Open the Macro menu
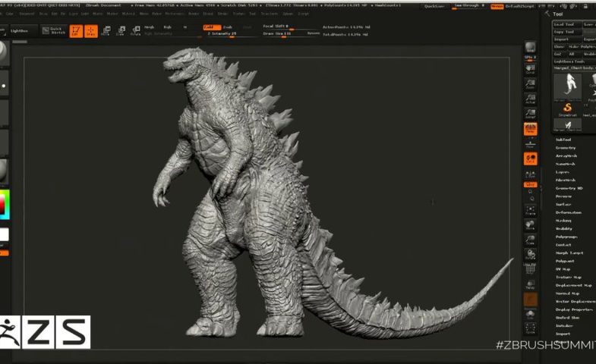The width and height of the screenshot is (596, 364). pos(98,14)
